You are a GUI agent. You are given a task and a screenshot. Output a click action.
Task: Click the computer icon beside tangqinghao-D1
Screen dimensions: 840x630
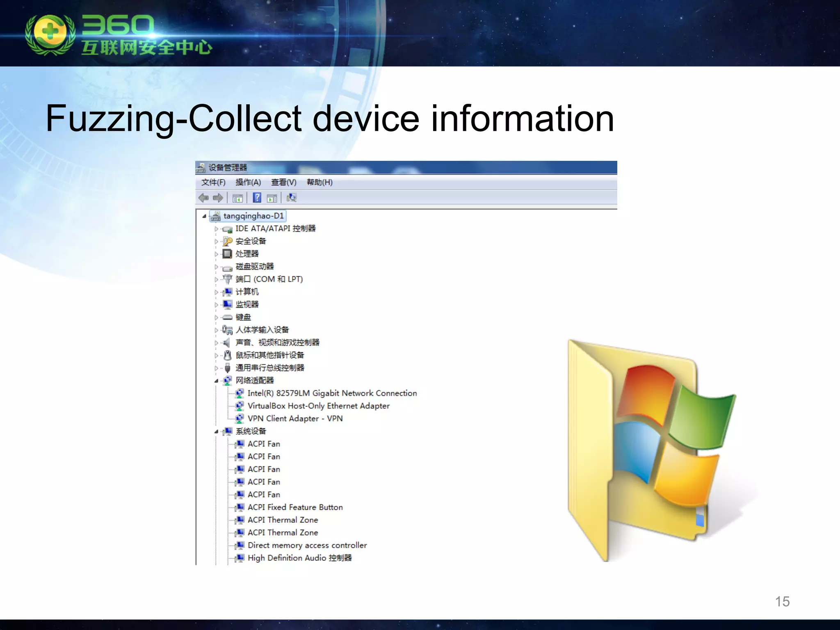point(215,216)
